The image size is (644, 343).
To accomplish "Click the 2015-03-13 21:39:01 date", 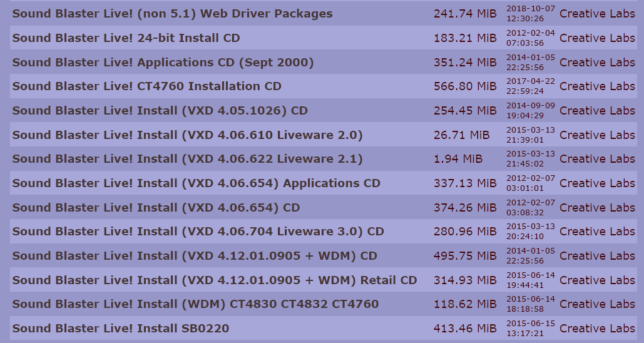I will pos(531,135).
